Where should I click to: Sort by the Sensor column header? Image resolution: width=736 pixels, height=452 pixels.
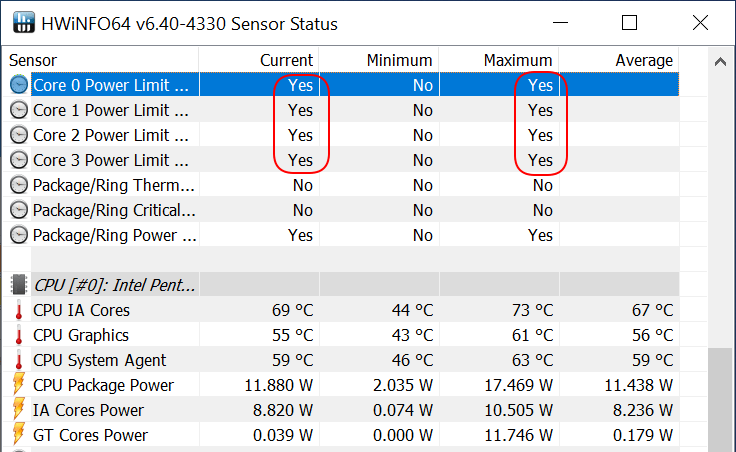101,60
